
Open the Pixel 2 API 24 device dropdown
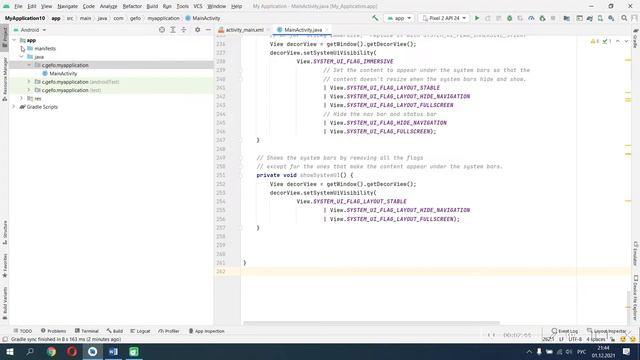[444, 18]
